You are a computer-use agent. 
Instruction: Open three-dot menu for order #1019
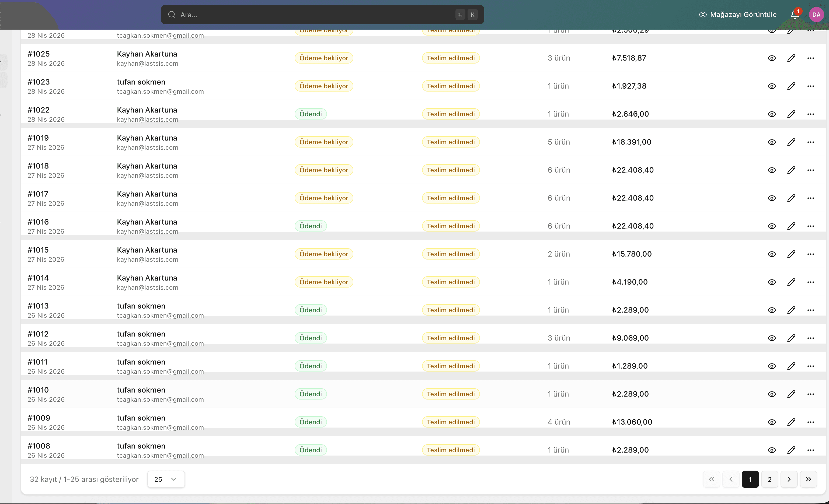810,142
